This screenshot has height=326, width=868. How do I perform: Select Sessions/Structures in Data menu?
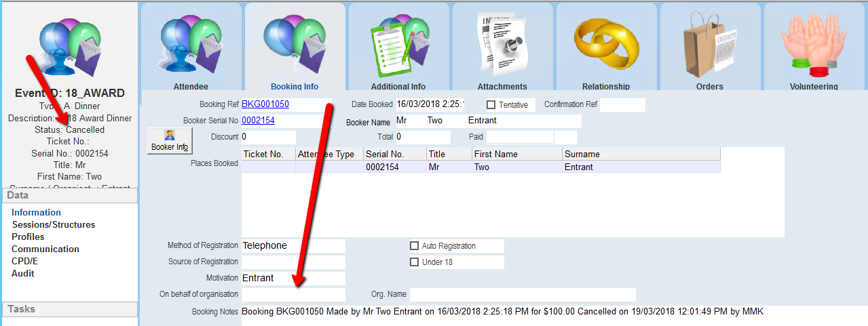coord(53,225)
